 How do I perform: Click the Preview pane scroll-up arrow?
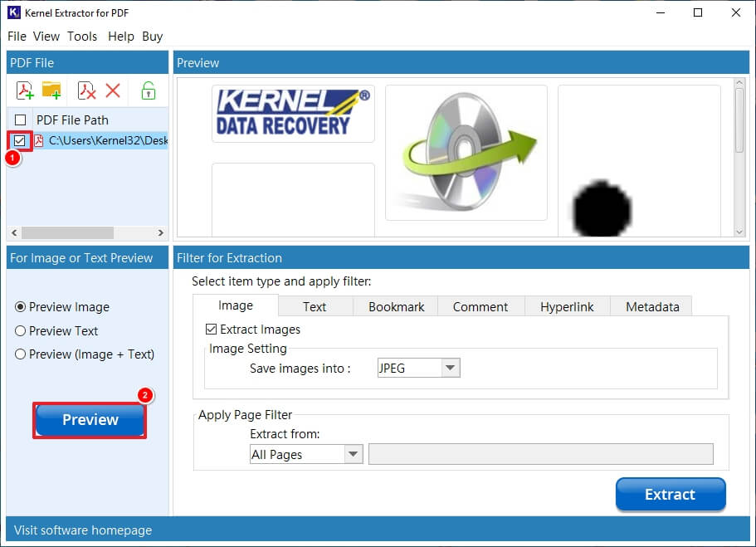click(x=739, y=83)
